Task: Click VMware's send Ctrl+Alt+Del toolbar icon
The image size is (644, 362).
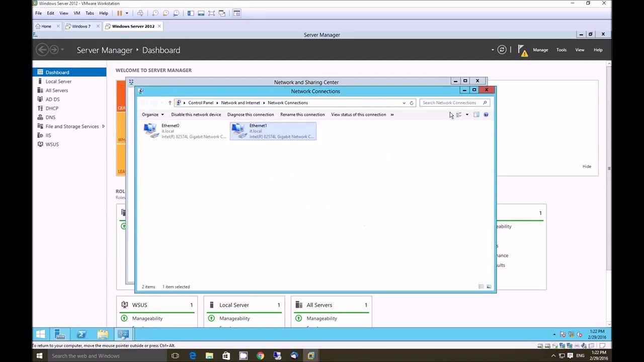Action: click(x=140, y=13)
